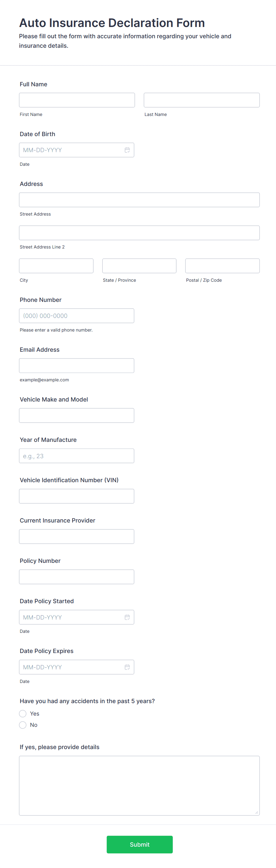The height and width of the screenshot is (868, 276).
Task: Focus the Policy Number field
Action: point(77,576)
